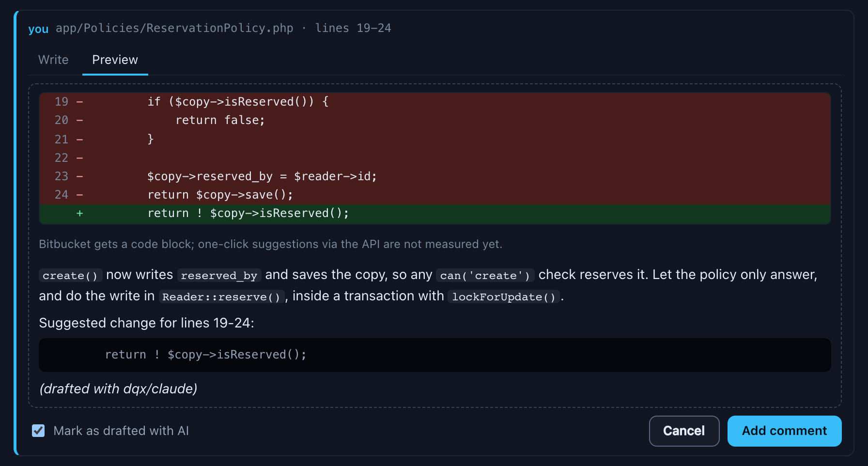Select the Preview tab
This screenshot has height=466, width=868.
(115, 60)
